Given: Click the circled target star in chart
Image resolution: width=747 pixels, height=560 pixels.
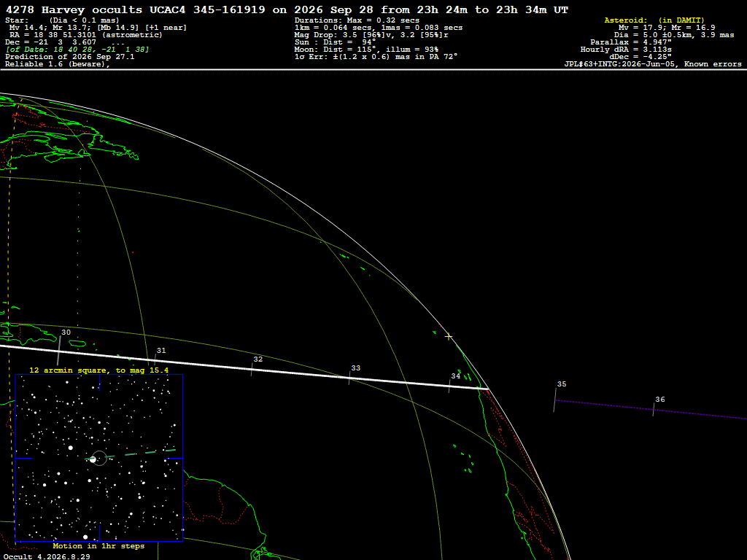Looking at the screenshot, I should coord(99,458).
